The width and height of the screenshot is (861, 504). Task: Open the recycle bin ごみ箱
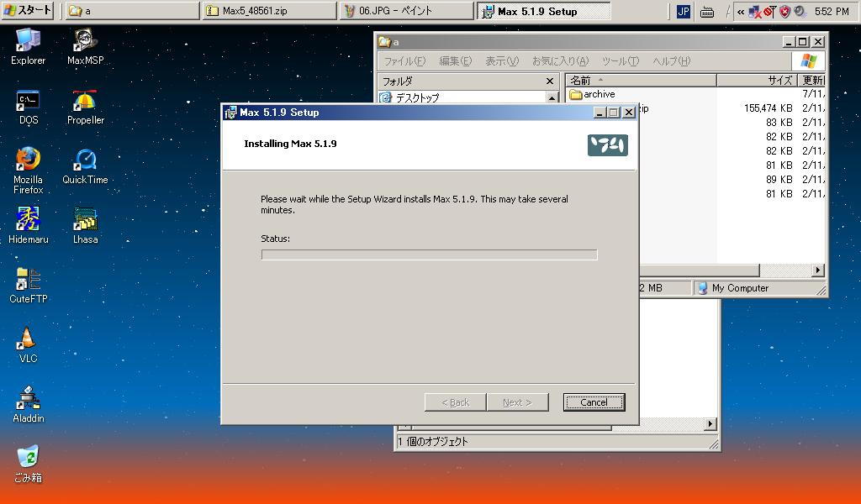tap(28, 464)
